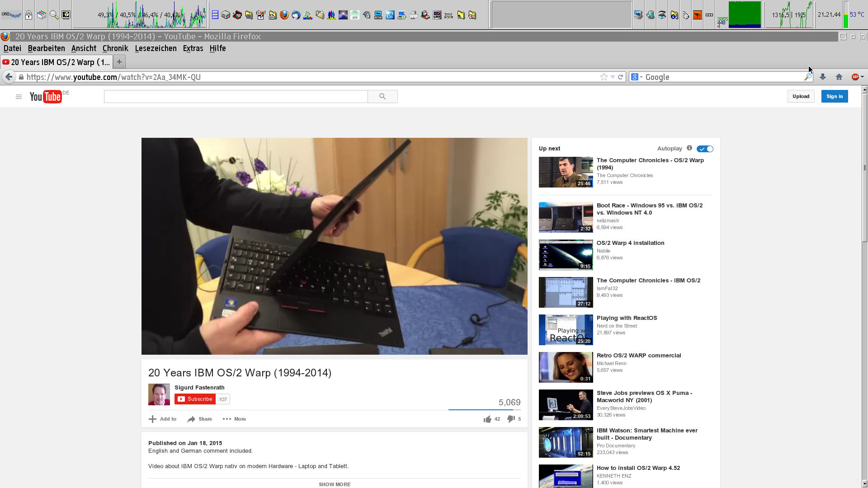Screen dimensions: 868x488
Task: Open the Chronik menu
Action: (115, 48)
